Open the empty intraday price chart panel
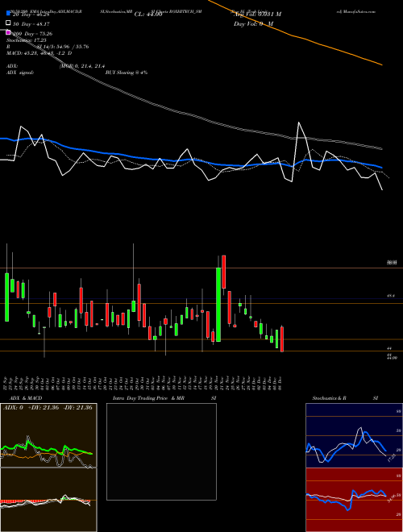403x532 pixels. click(161, 451)
